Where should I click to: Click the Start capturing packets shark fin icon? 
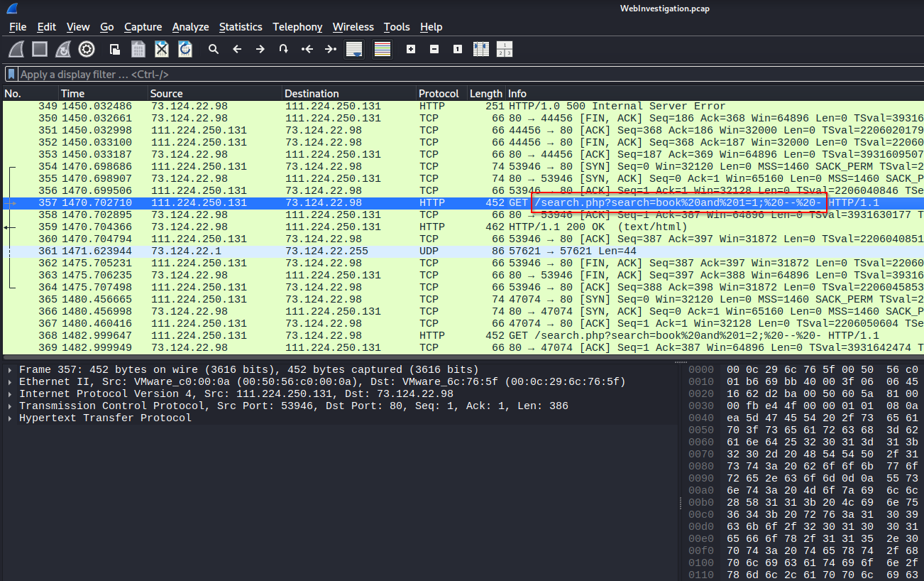pos(16,49)
